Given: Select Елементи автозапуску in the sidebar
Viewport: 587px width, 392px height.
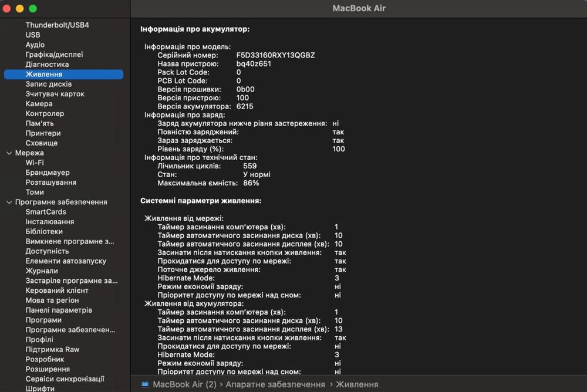Looking at the screenshot, I should (66, 261).
